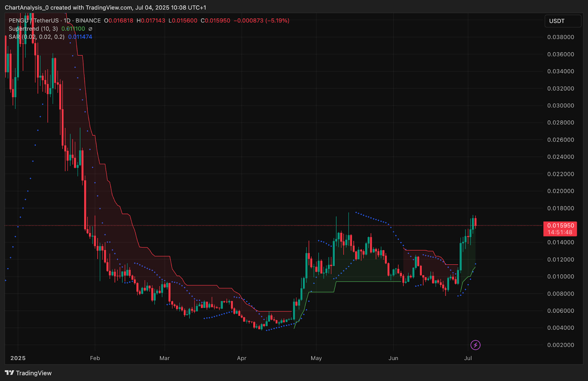This screenshot has width=588, height=381.
Task: Click the TradingView logo icon
Action: tap(10, 373)
